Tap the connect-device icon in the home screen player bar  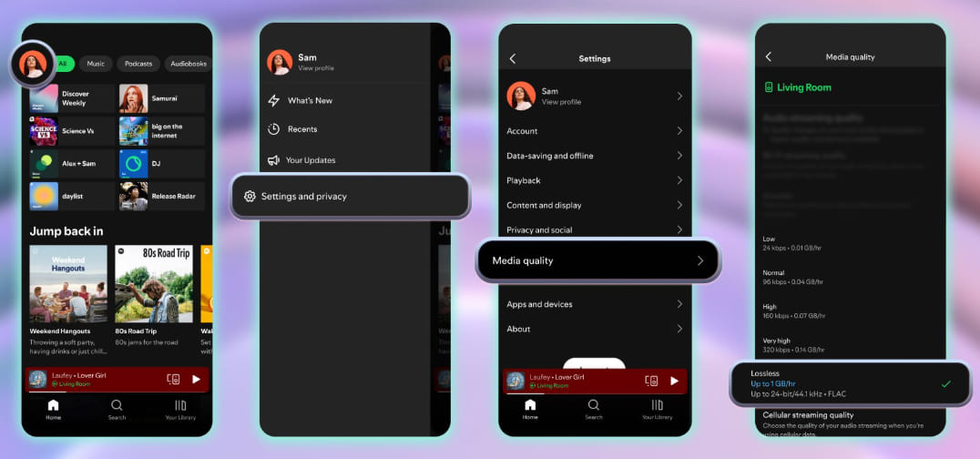pos(173,380)
